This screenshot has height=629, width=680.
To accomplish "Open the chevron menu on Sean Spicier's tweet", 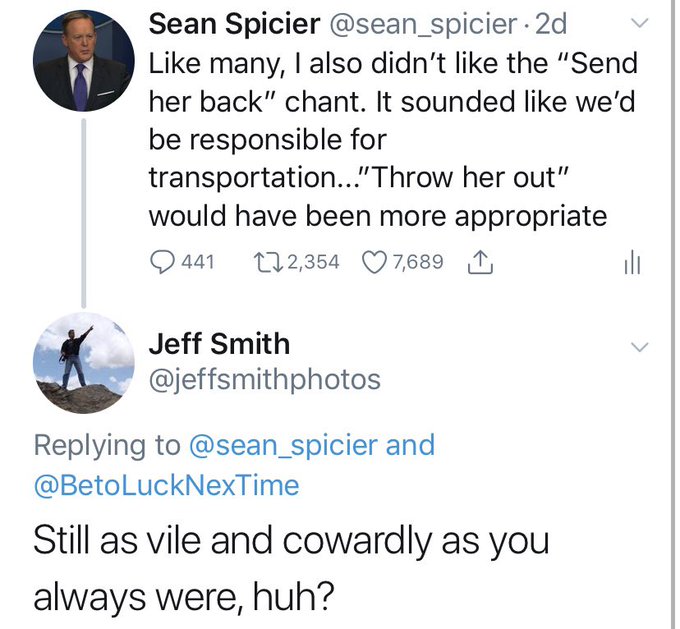I will 639,23.
